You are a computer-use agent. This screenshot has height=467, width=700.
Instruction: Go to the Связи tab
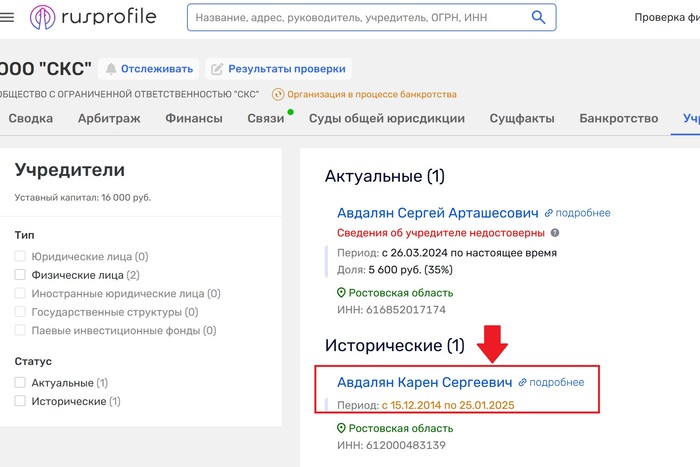pos(266,118)
